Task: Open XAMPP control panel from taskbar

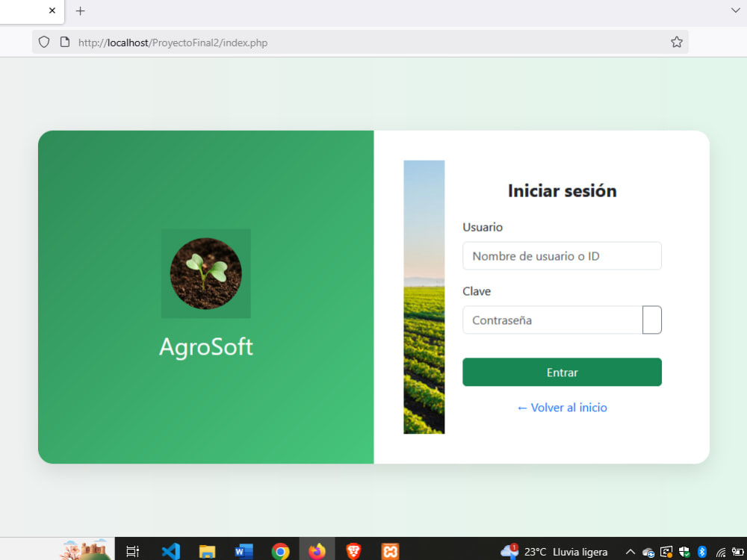Action: (x=390, y=552)
